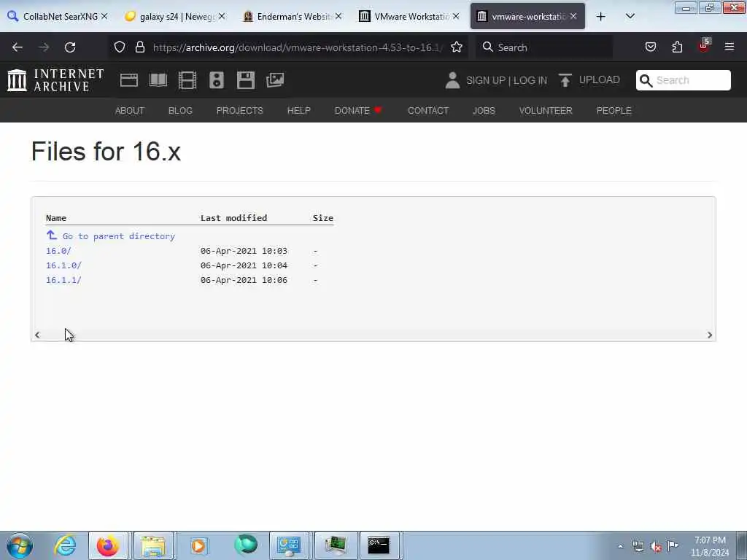The image size is (747, 560).
Task: Click the archive.org URL address bar
Action: [x=298, y=47]
